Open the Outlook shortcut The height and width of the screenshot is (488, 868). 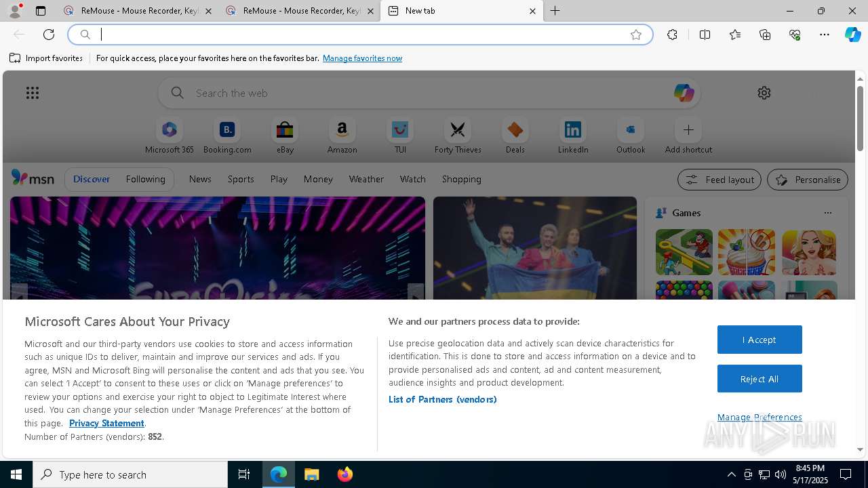[x=631, y=136]
